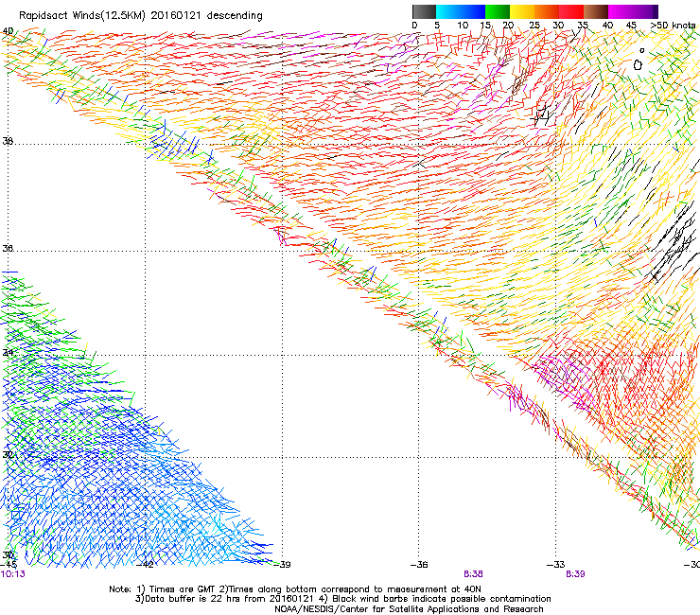Click the purple '8:39' time stamp
Image resolution: width=700 pixels, height=615 pixels.
(575, 574)
